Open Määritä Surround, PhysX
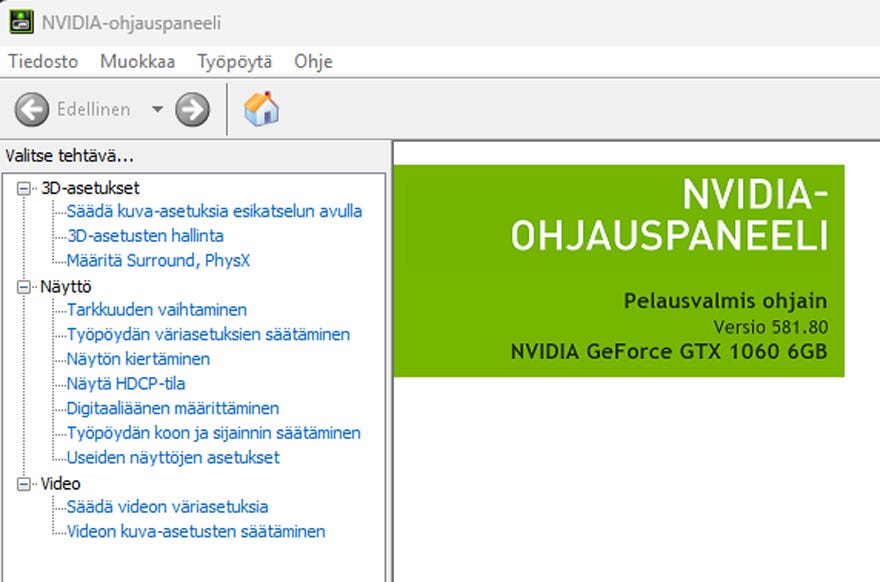 tap(158, 260)
